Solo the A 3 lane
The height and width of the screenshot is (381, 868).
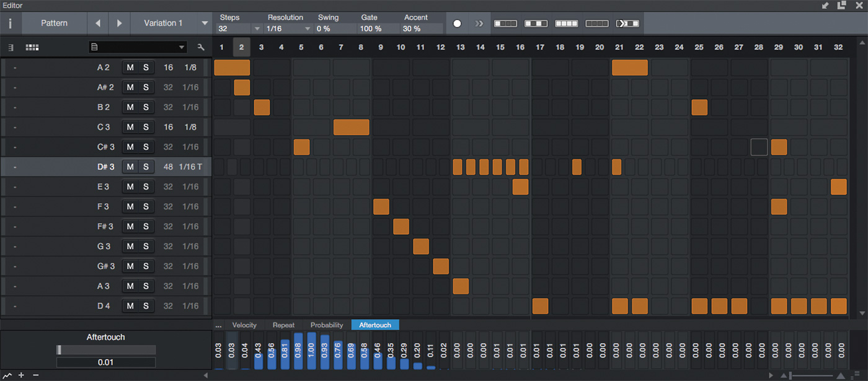tap(146, 286)
